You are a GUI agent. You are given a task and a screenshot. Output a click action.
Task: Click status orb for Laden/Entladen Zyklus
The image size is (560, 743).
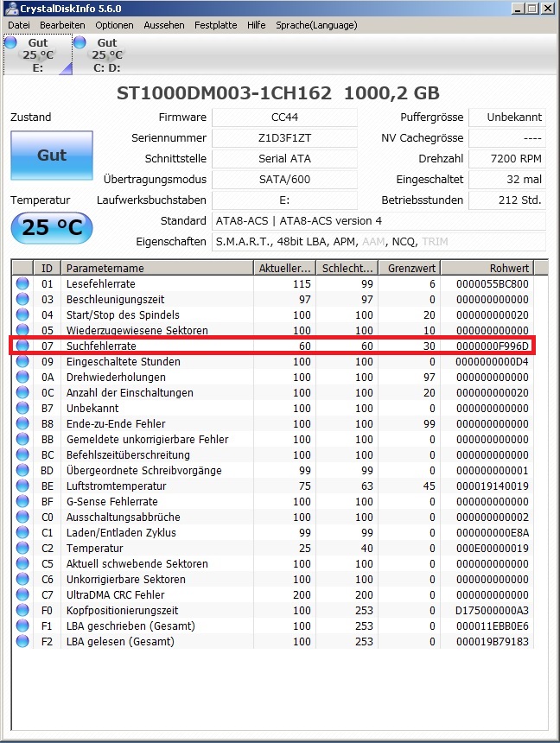click(x=22, y=532)
